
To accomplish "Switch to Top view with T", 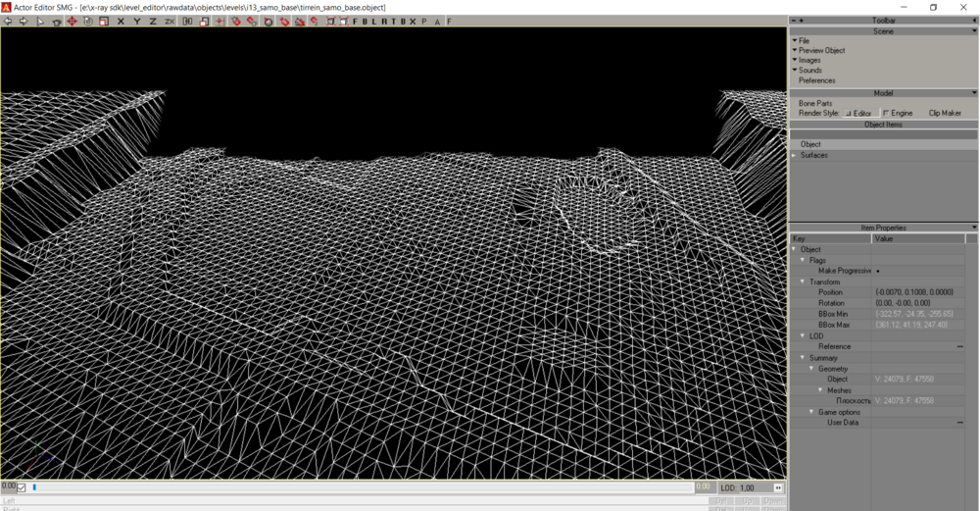I will (x=394, y=22).
